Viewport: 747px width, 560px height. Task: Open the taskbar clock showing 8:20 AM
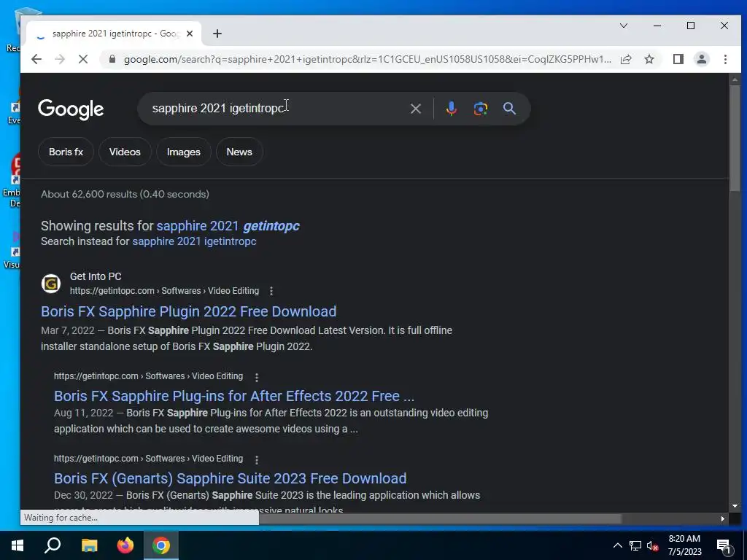[x=684, y=545]
